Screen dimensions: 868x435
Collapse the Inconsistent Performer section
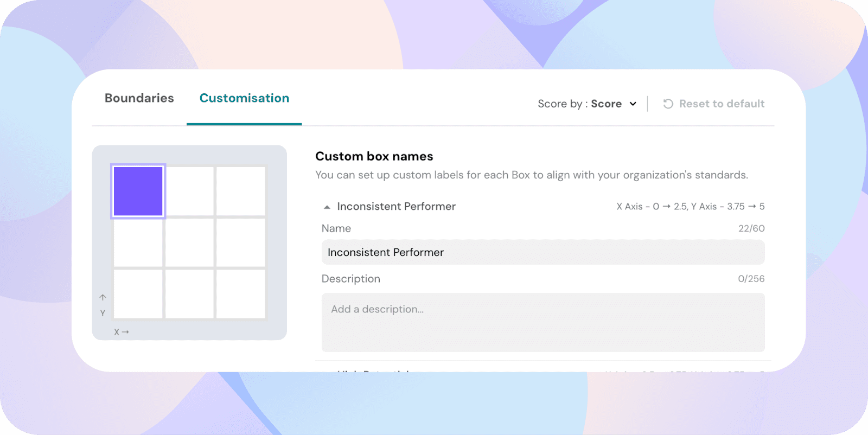point(327,207)
